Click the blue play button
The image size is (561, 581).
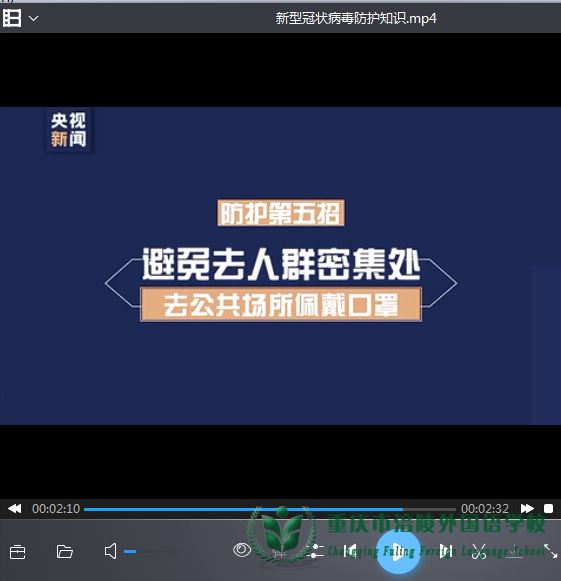(398, 552)
